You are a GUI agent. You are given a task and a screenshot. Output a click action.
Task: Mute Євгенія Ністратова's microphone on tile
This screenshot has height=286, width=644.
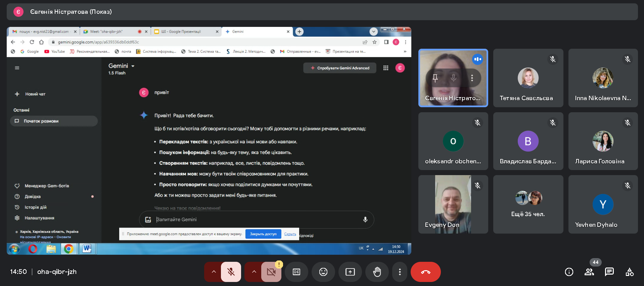point(454,78)
